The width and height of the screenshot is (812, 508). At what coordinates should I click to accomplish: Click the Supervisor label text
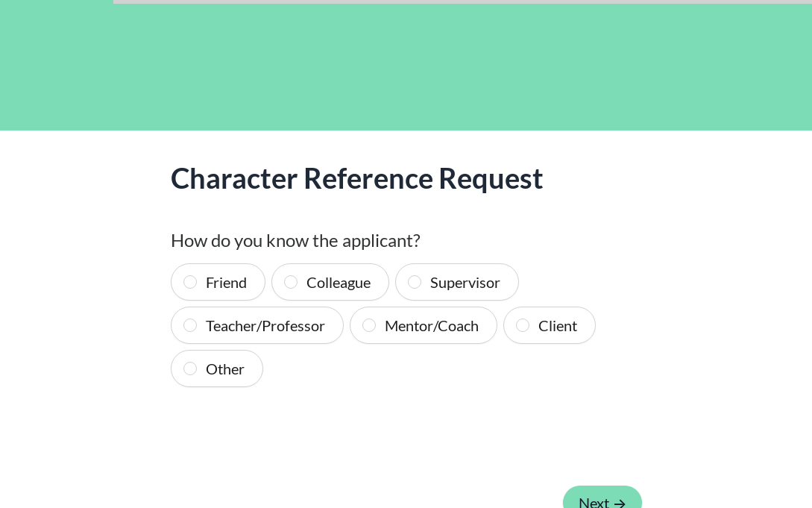[x=465, y=283]
